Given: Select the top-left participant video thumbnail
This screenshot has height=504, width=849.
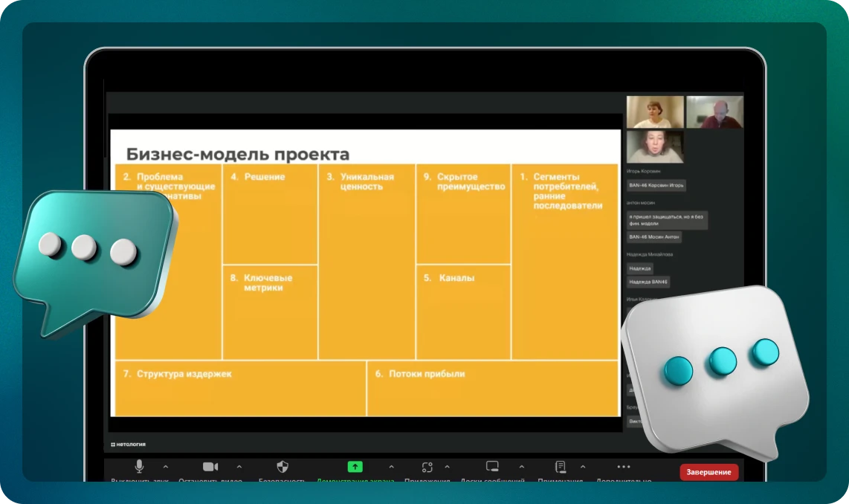Looking at the screenshot, I should coord(654,112).
